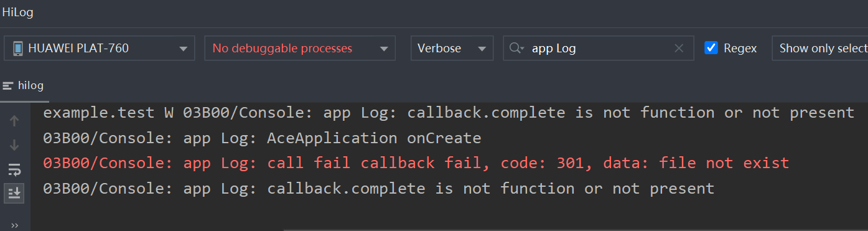868x231 pixels.
Task: Click the down arrow to go to next log
Action: coord(14,145)
